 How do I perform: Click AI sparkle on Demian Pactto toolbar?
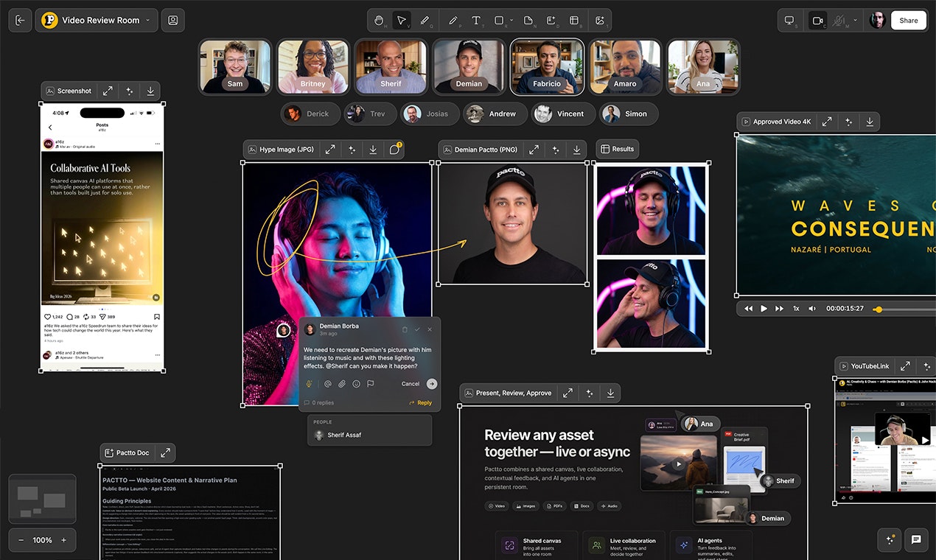point(555,149)
